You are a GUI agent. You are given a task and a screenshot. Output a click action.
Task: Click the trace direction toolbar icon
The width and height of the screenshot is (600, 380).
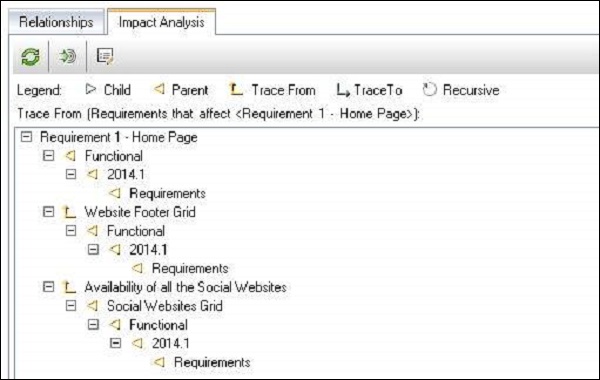click(67, 57)
